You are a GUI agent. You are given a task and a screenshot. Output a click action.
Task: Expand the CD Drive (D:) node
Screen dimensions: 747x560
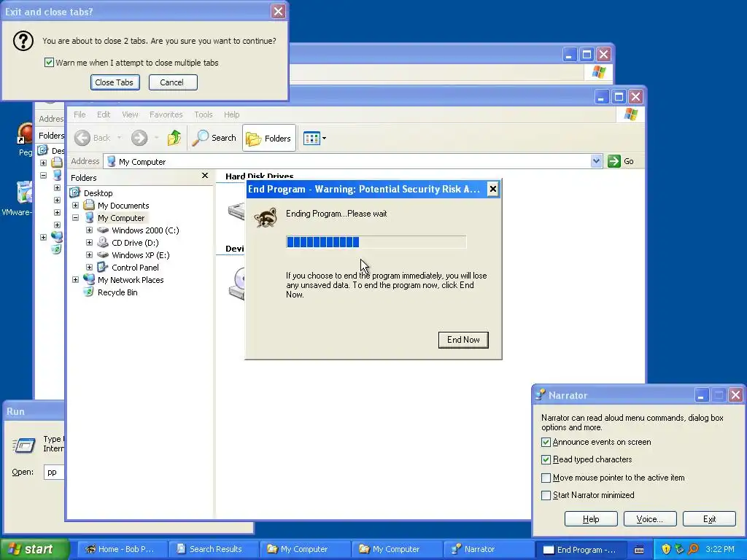coord(89,242)
